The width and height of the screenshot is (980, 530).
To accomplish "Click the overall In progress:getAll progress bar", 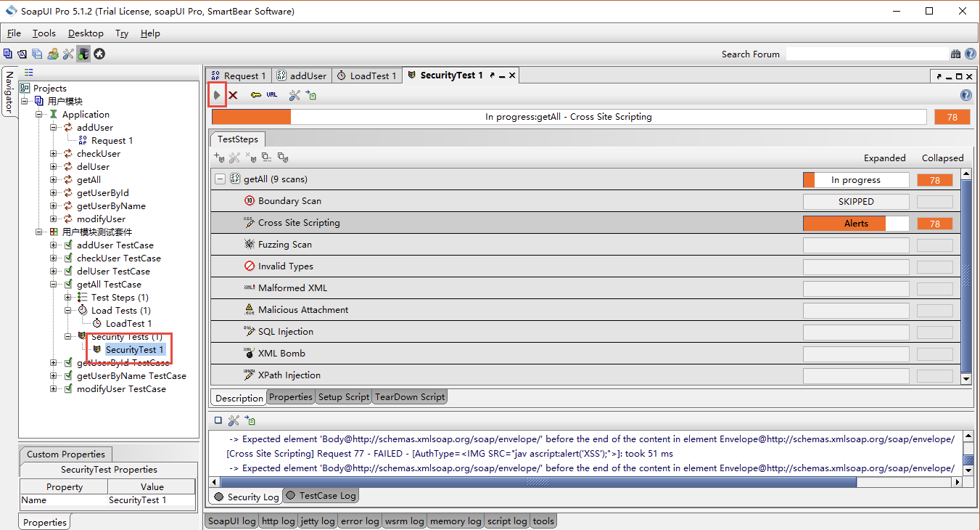I will pyautogui.click(x=569, y=117).
